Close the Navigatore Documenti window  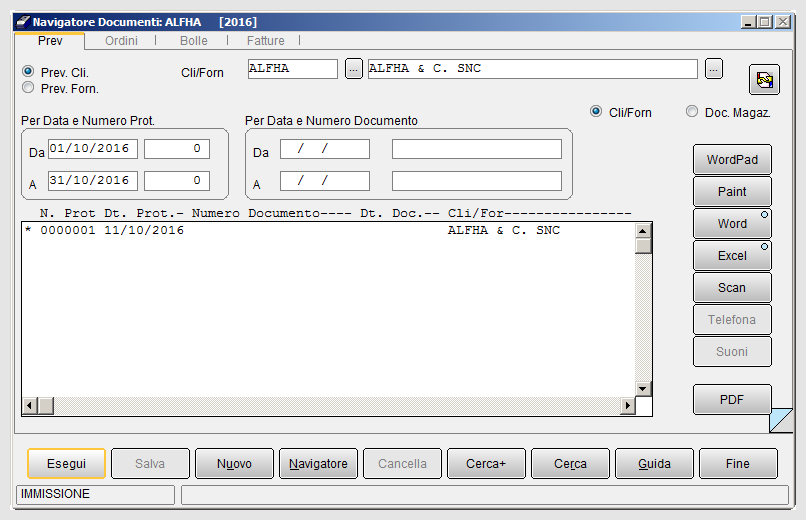coord(783,22)
